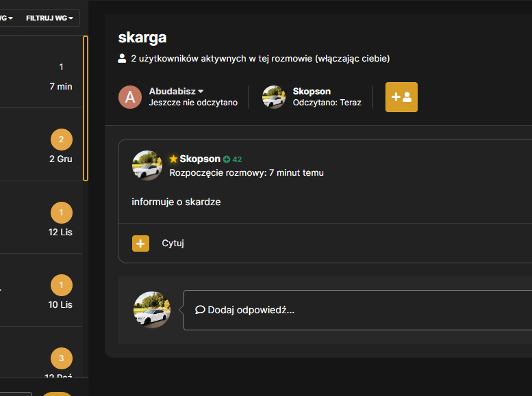Screen dimensions: 532x396
Task: Click Skopson author name in message
Action: point(200,159)
